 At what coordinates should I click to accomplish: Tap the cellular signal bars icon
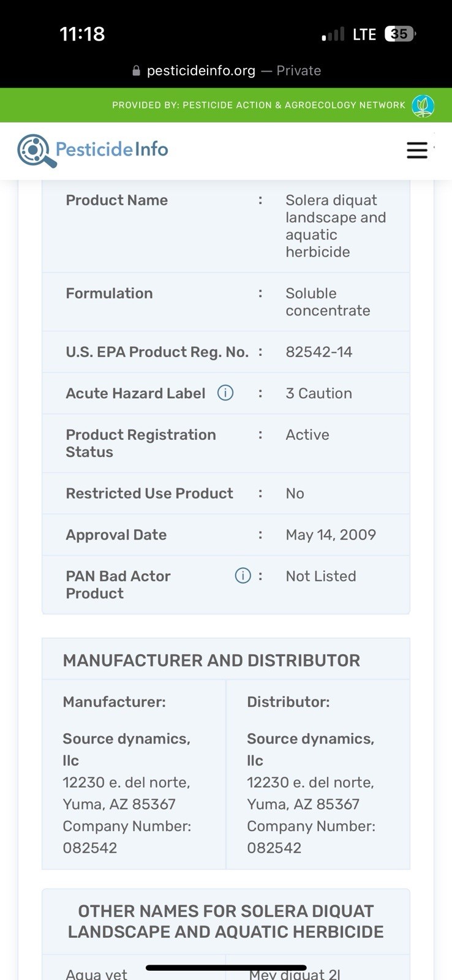point(333,34)
